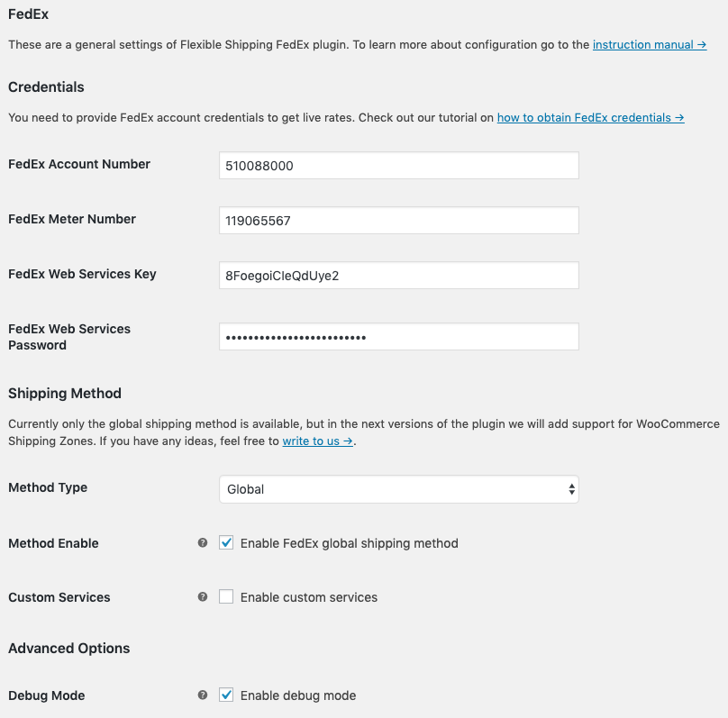Click the FedEx Meter Number label
The width and height of the screenshot is (728, 718).
[x=72, y=219]
